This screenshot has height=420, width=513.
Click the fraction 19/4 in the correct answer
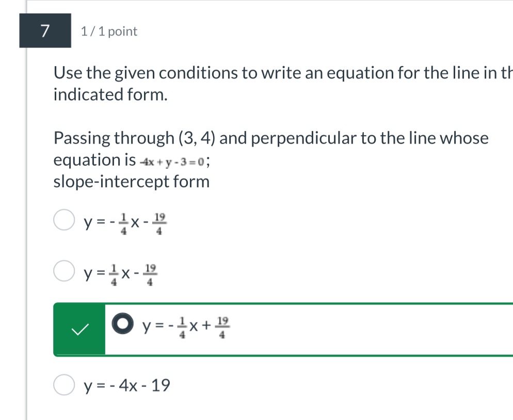(x=222, y=327)
